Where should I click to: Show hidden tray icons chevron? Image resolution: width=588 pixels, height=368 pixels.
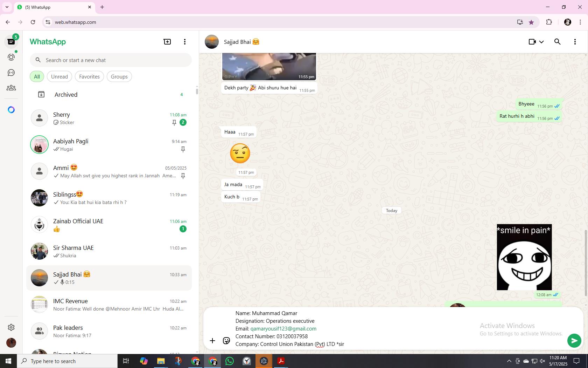point(509,361)
